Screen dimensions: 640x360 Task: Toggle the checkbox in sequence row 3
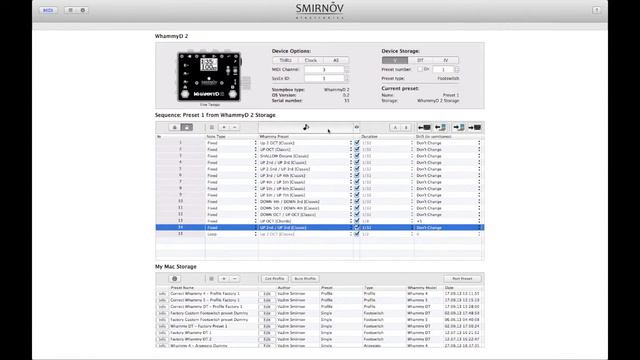pos(357,156)
